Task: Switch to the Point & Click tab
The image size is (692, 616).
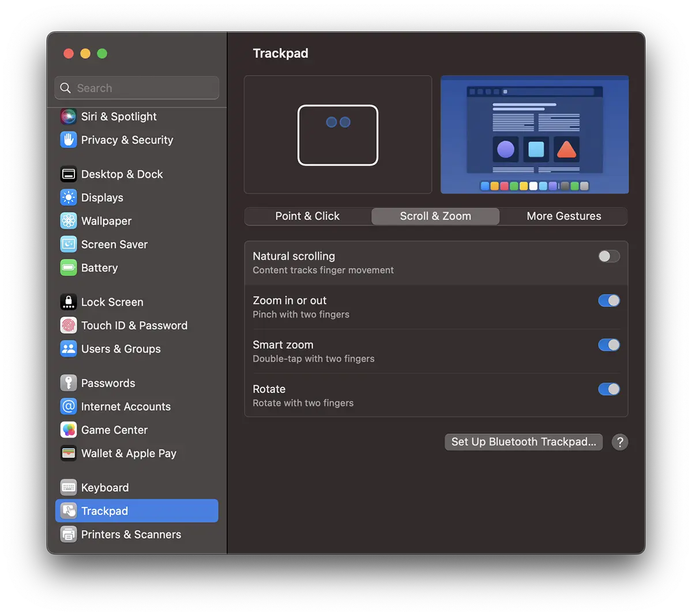Action: 307,216
